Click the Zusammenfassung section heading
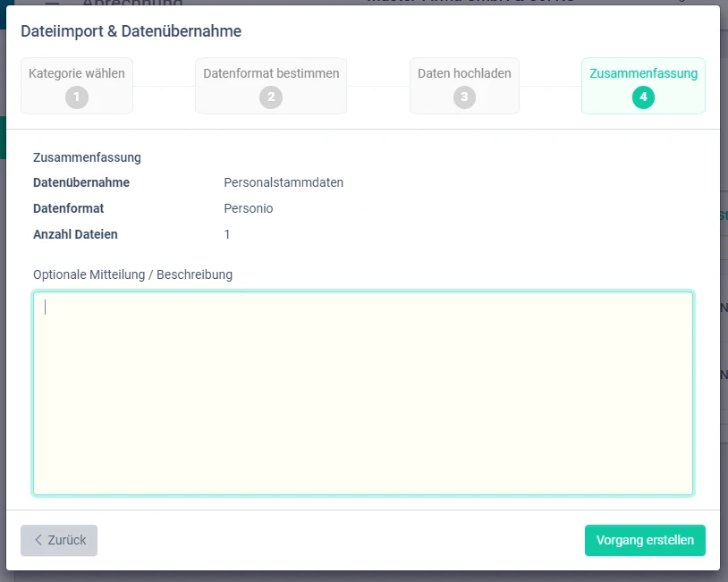 pyautogui.click(x=87, y=157)
